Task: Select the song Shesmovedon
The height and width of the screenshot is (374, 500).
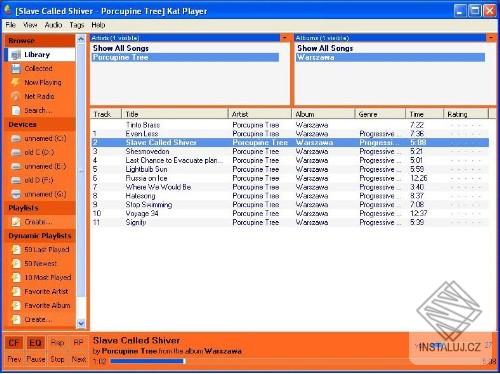Action: pyautogui.click(x=290, y=151)
